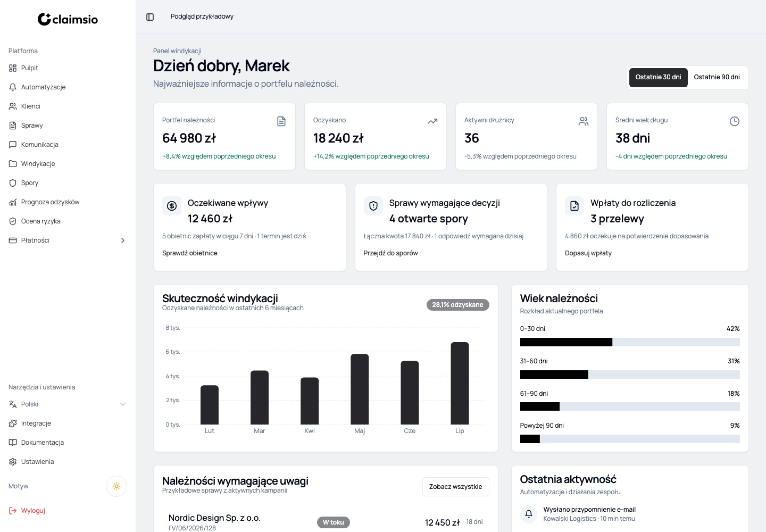766x532 pixels.
Task: Open Pulpit in the sidebar
Action: tap(68, 68)
